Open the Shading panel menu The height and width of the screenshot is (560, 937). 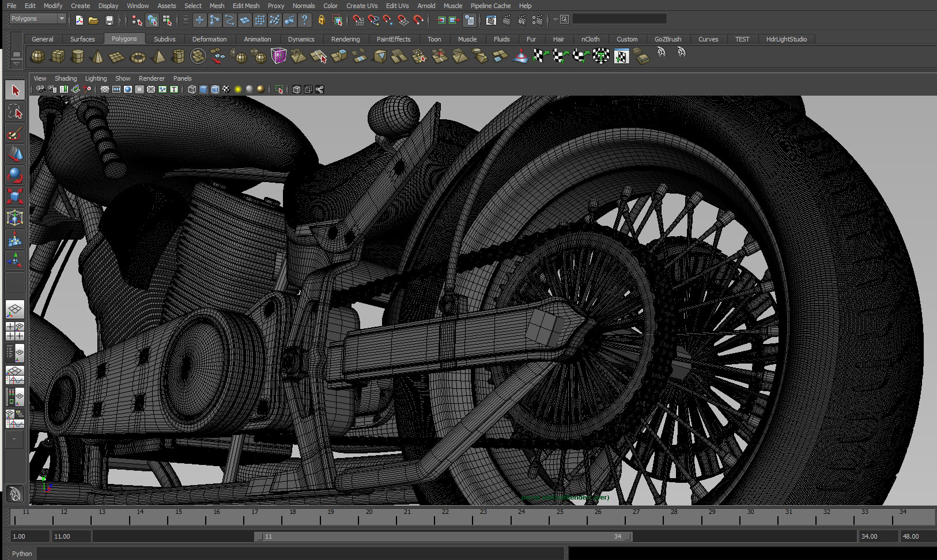click(65, 78)
